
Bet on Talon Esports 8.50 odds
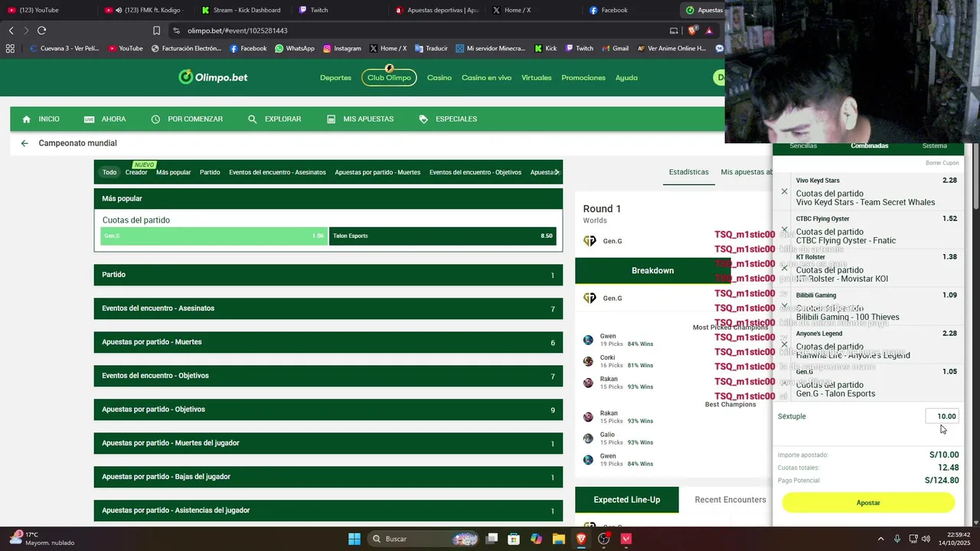pos(443,236)
